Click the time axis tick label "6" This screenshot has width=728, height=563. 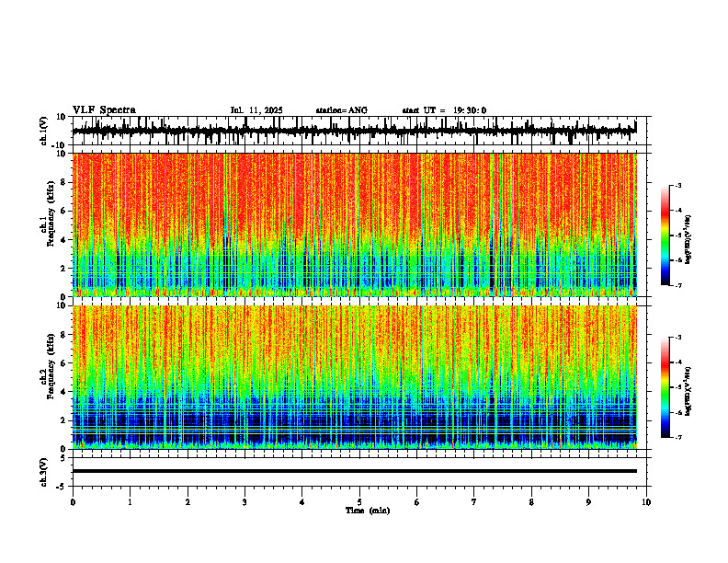pyautogui.click(x=416, y=502)
